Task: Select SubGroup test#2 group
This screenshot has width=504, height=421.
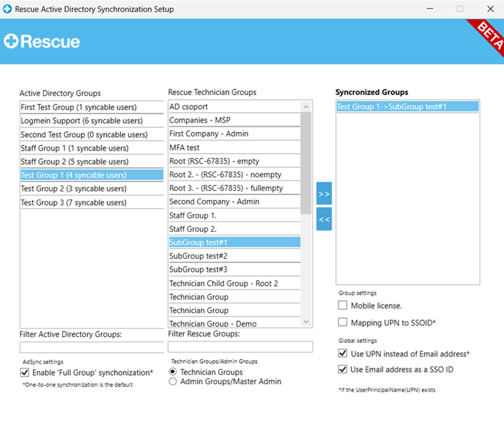Action: [x=235, y=255]
